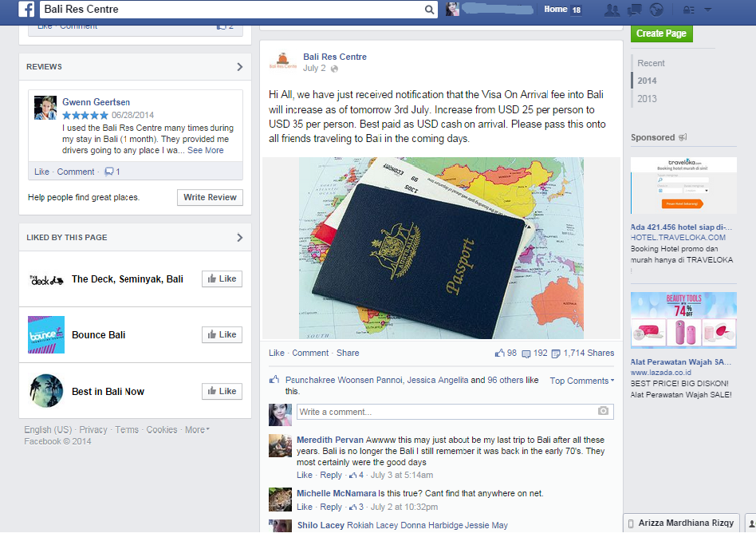
Task: Like Meredith Pervan's comment
Action: [x=304, y=476]
